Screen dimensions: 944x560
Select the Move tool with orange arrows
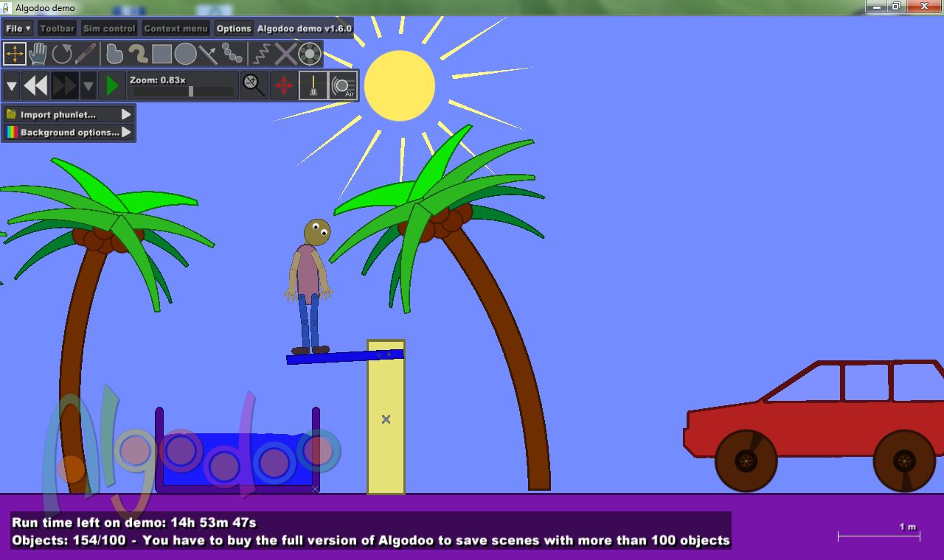15,54
